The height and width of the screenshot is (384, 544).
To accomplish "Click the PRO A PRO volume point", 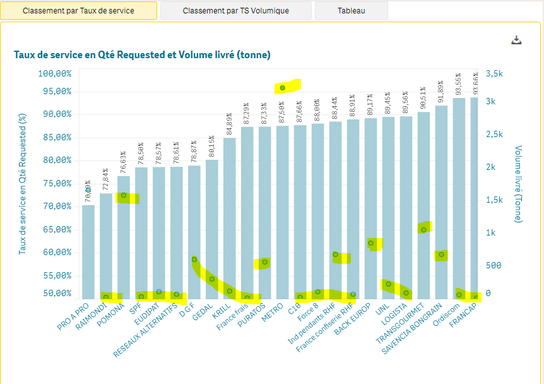I will [88, 190].
